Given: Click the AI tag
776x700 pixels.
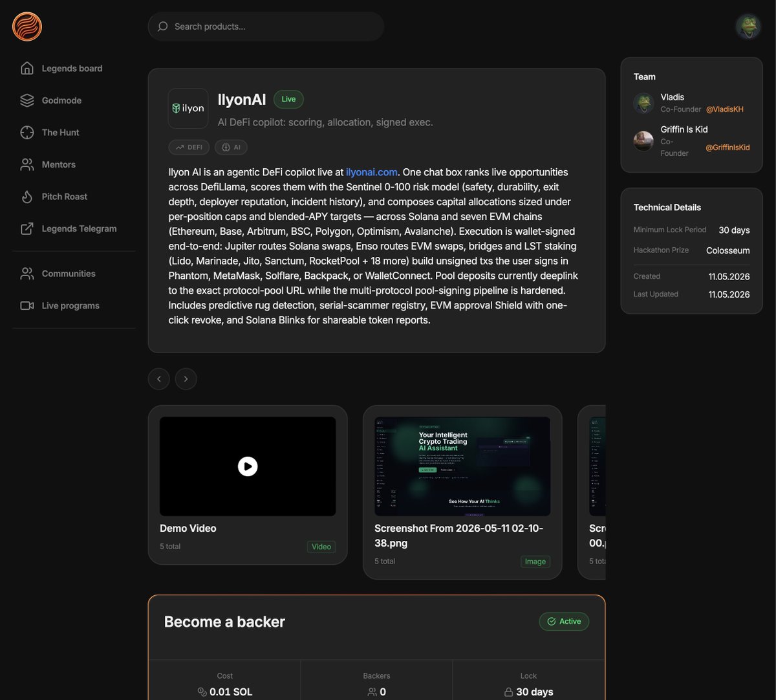Looking at the screenshot, I should pyautogui.click(x=231, y=148).
